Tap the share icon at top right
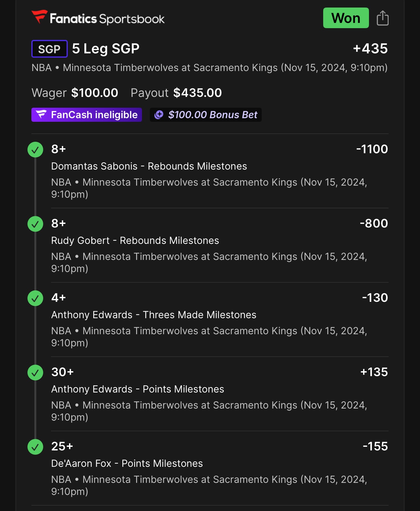The height and width of the screenshot is (511, 420). click(x=382, y=18)
